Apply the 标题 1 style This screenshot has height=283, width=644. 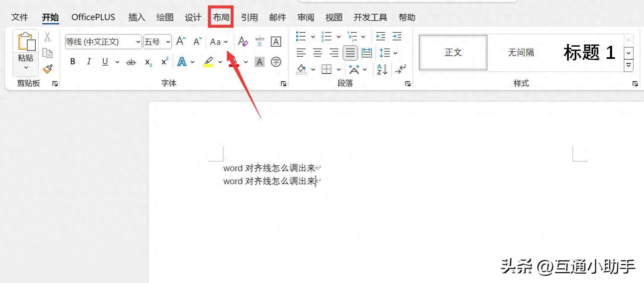click(589, 53)
